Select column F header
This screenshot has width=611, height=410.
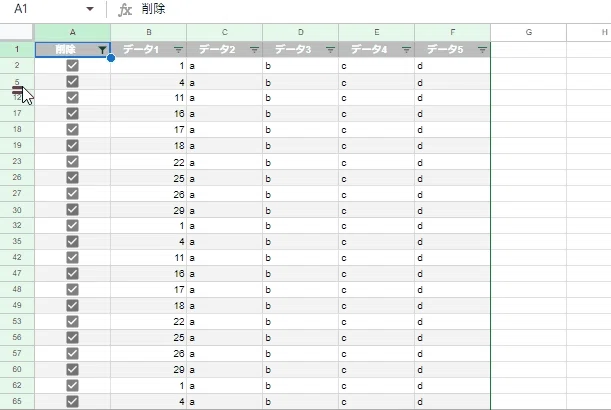click(452, 32)
